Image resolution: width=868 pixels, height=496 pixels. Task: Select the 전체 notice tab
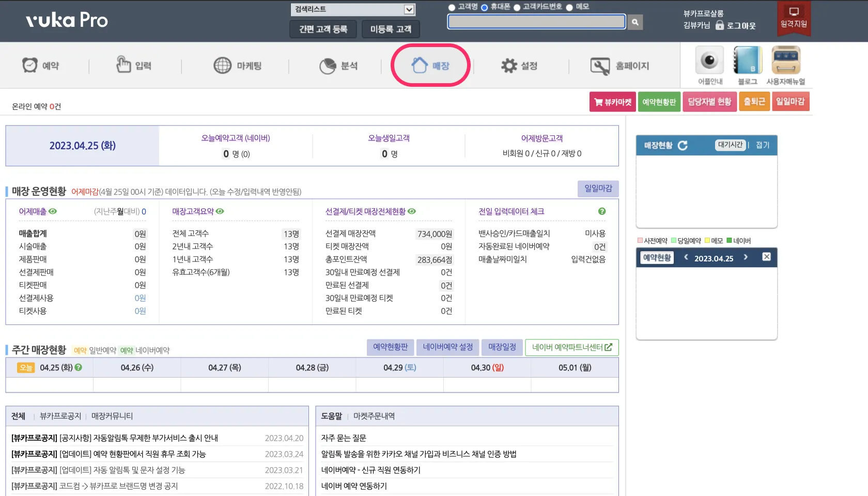[x=18, y=416]
